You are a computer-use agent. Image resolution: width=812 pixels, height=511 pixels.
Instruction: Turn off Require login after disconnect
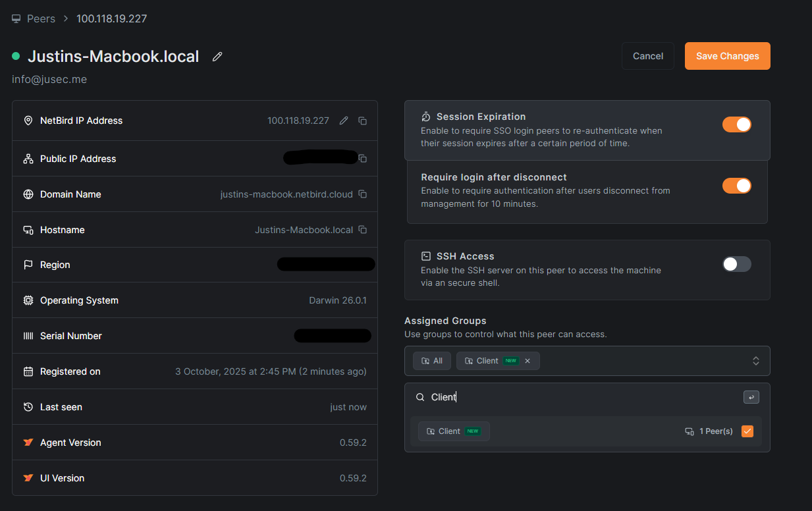[x=736, y=186]
